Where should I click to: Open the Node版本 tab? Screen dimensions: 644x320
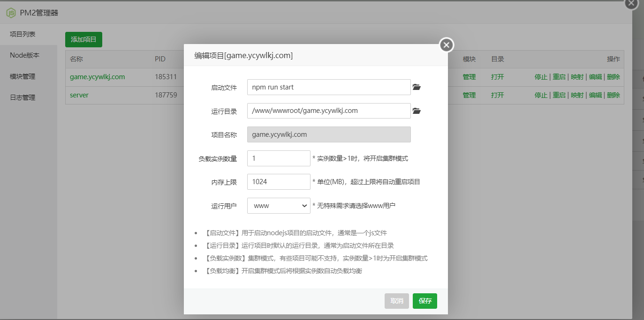[x=24, y=55]
